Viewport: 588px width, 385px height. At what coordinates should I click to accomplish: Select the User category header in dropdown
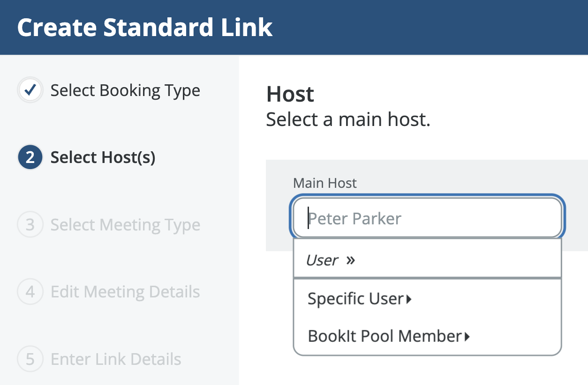[322, 260]
